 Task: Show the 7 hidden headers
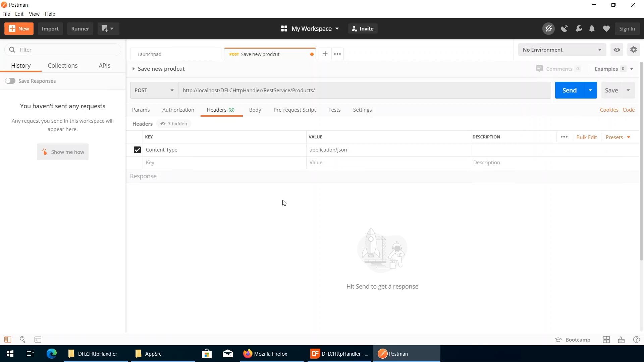174,124
